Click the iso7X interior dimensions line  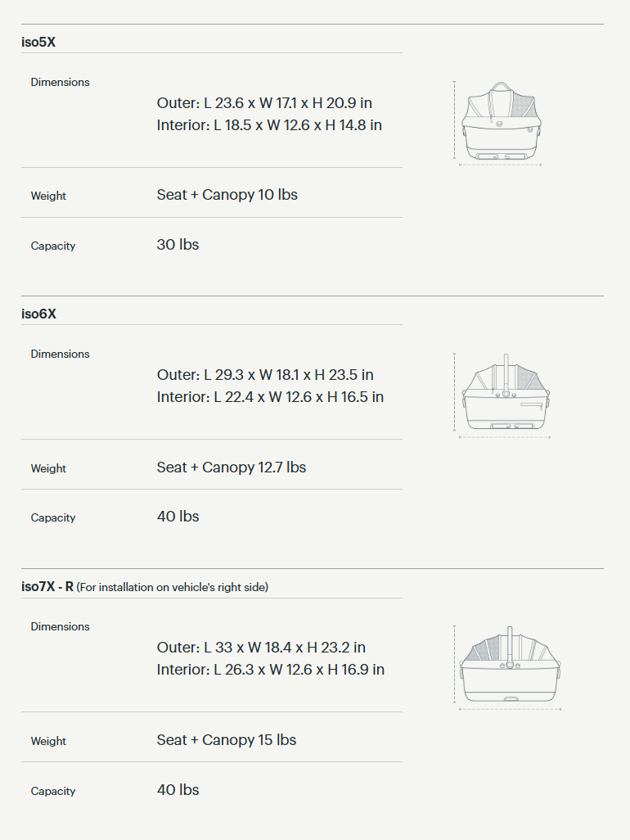[x=270, y=670]
